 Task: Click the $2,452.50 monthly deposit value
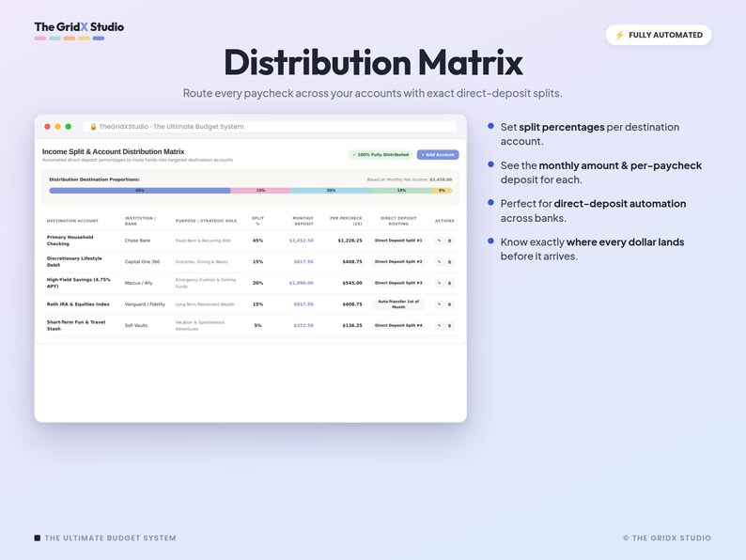pyautogui.click(x=302, y=241)
